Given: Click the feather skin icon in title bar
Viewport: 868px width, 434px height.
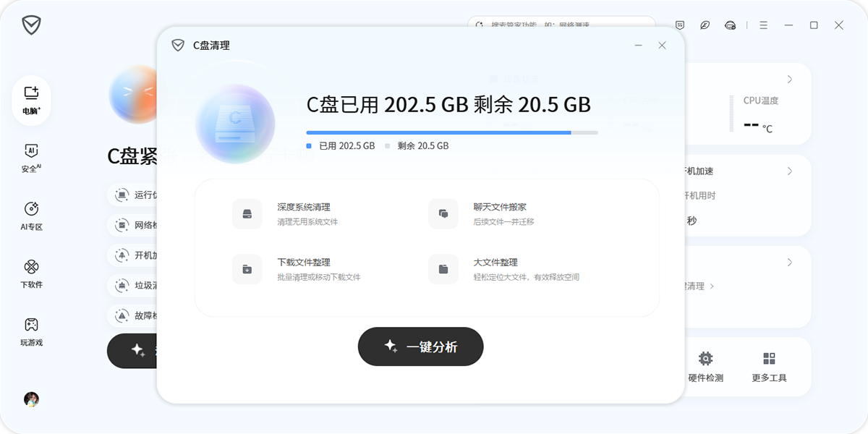Looking at the screenshot, I should pos(705,25).
